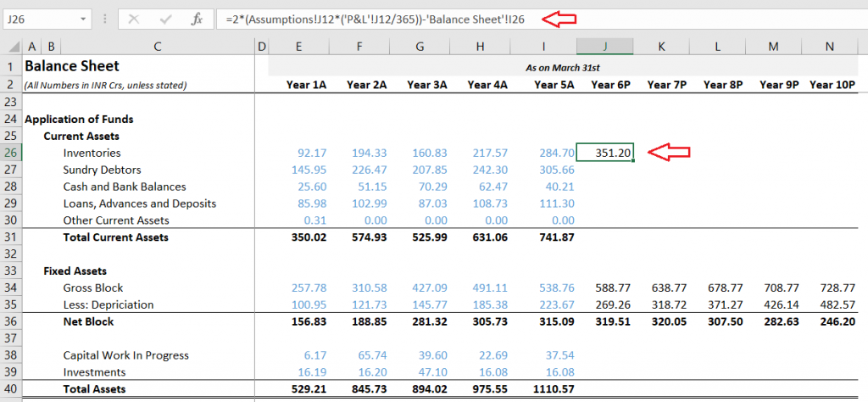
Task: Click the Inventories label cell
Action: tap(92, 153)
